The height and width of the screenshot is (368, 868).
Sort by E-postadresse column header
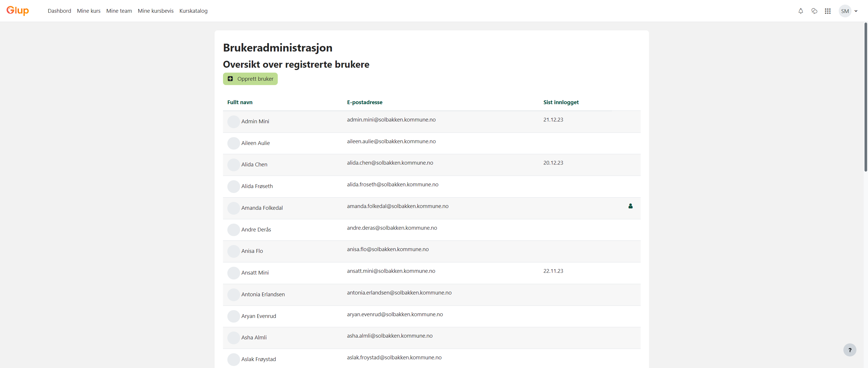click(x=365, y=102)
